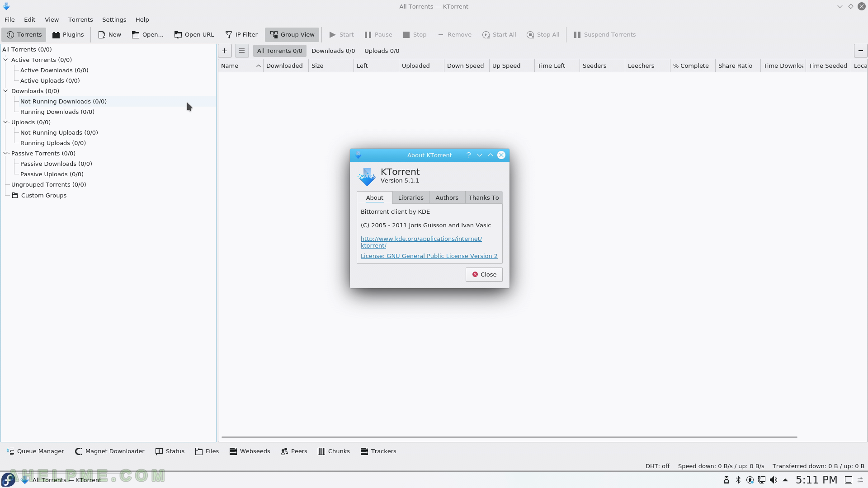The height and width of the screenshot is (488, 868).
Task: Select Passive Downloads (0/0) group
Action: [56, 164]
